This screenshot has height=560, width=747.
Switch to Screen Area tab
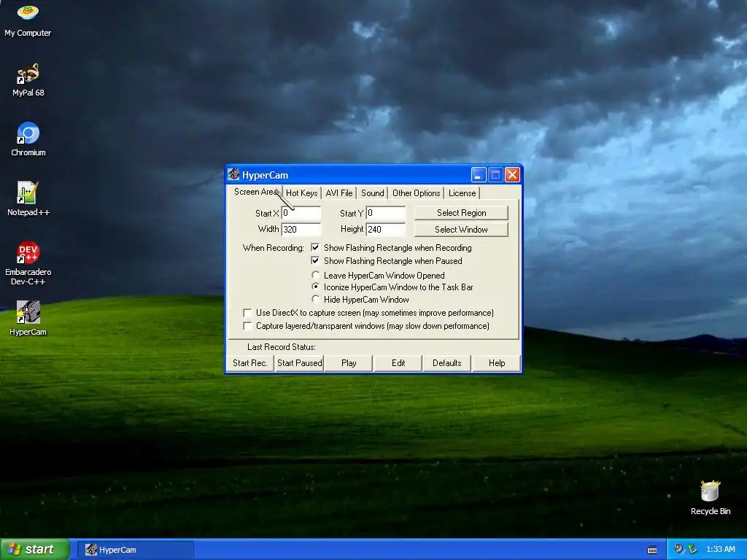point(255,192)
